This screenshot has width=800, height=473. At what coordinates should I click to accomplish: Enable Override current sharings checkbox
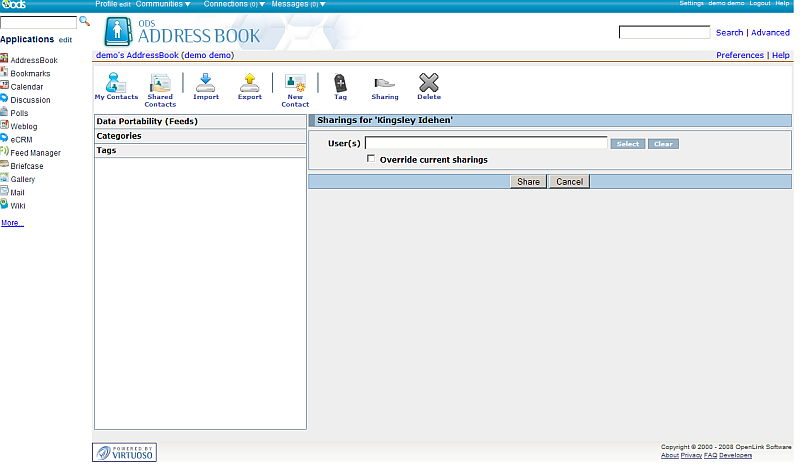372,159
